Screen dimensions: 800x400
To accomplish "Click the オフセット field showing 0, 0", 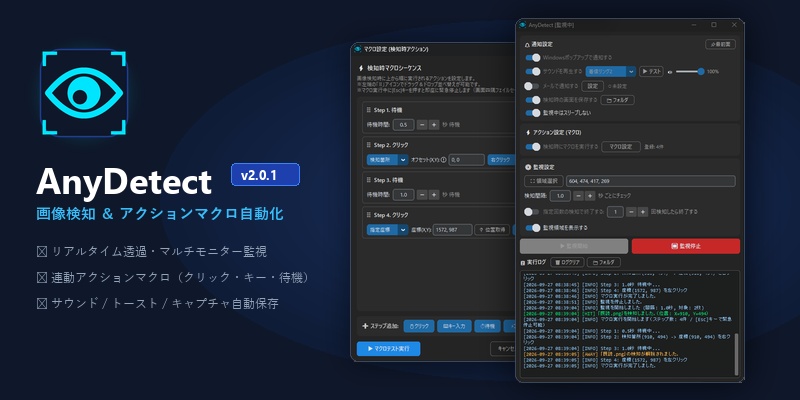I will [x=466, y=160].
